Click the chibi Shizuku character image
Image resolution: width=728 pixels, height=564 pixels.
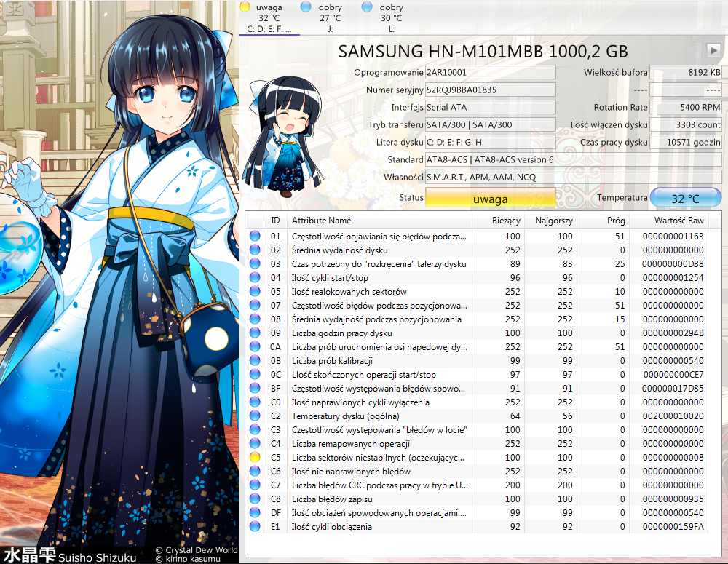pyautogui.click(x=285, y=137)
